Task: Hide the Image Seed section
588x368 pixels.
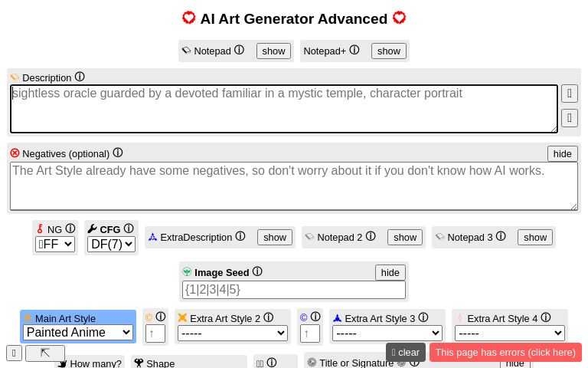Action: (x=390, y=272)
